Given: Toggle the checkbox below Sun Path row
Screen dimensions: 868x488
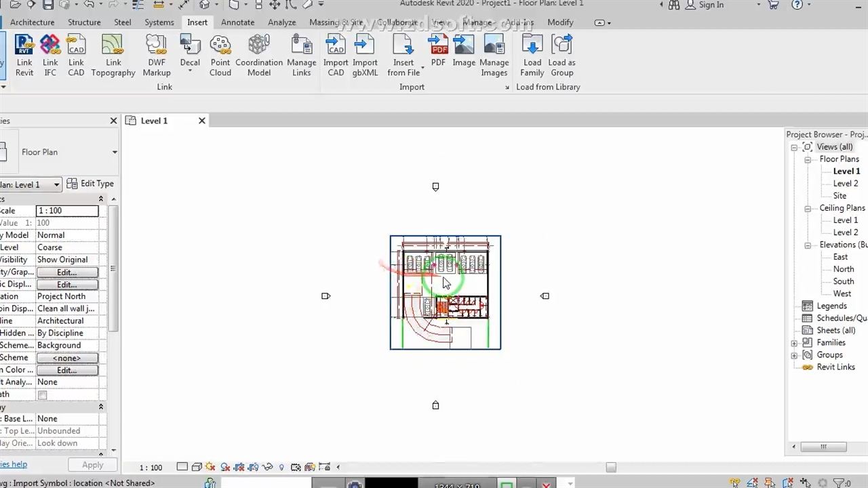Looking at the screenshot, I should tap(43, 394).
